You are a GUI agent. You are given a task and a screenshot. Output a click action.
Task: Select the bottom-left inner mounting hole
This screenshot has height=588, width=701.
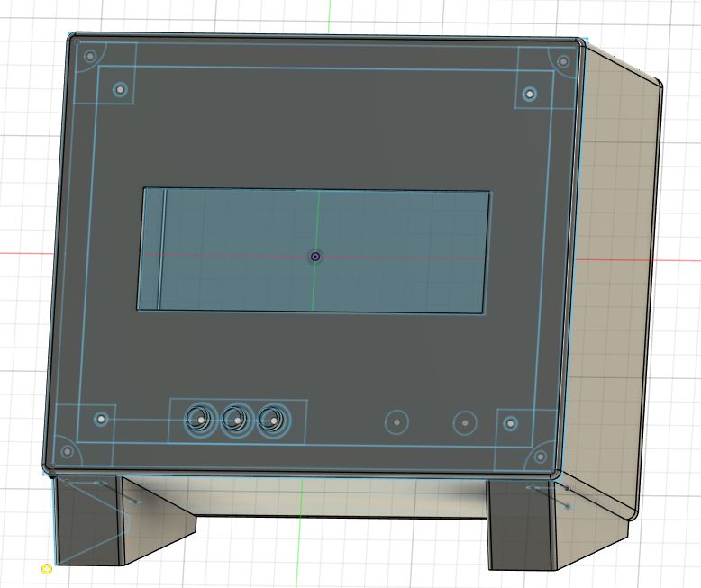point(102,419)
